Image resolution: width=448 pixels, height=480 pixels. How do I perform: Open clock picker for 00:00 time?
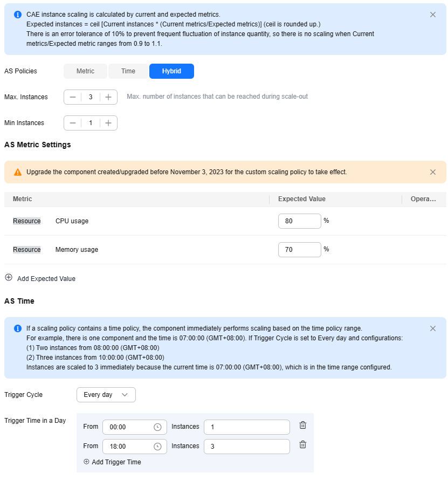click(157, 427)
